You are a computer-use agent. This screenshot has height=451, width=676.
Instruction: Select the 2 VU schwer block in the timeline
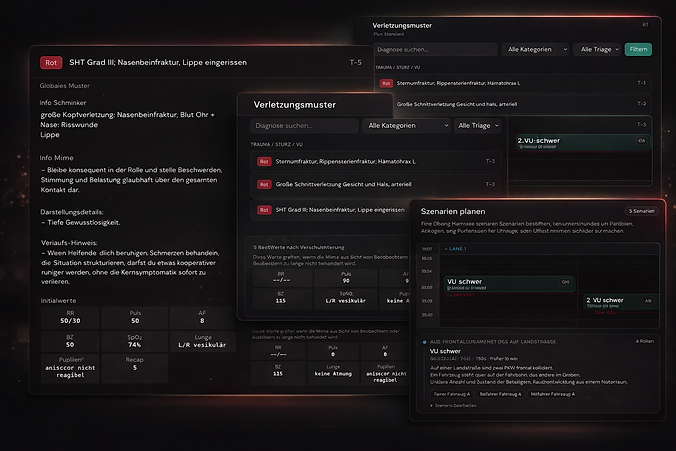(x=621, y=302)
